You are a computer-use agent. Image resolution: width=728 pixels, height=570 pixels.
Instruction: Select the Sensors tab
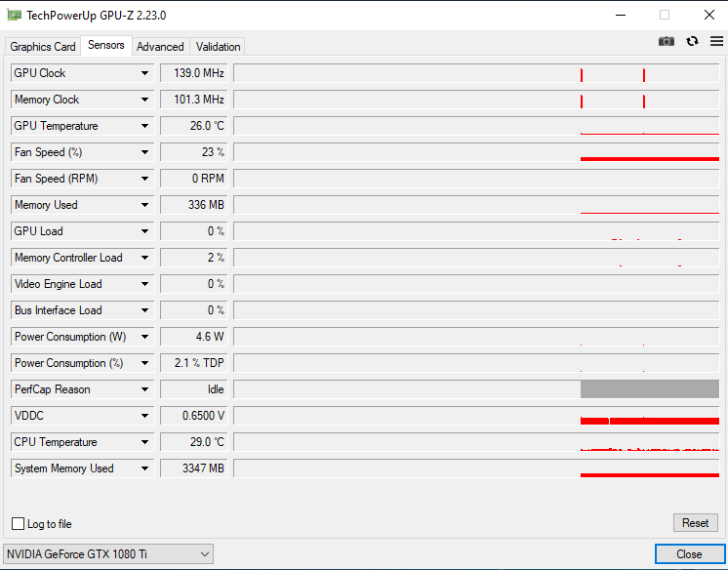106,45
